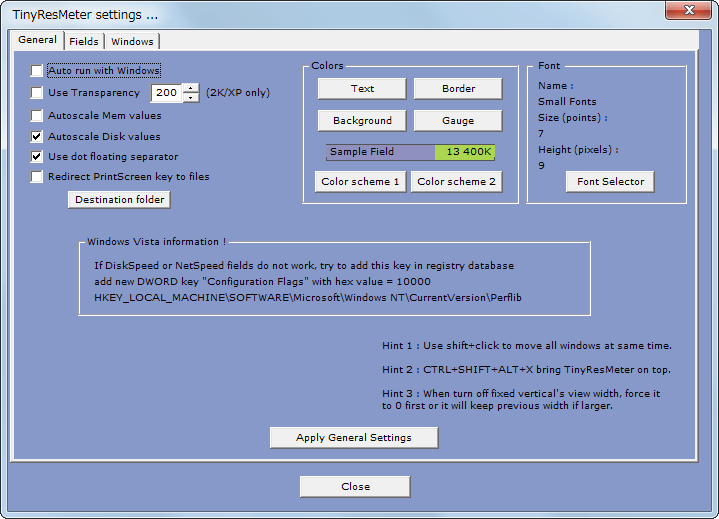This screenshot has height=519, width=719.
Task: Click the Sample Field preview bar
Action: click(410, 152)
